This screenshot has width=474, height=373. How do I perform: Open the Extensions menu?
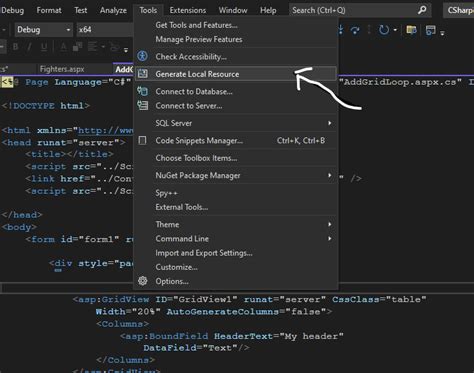click(188, 10)
